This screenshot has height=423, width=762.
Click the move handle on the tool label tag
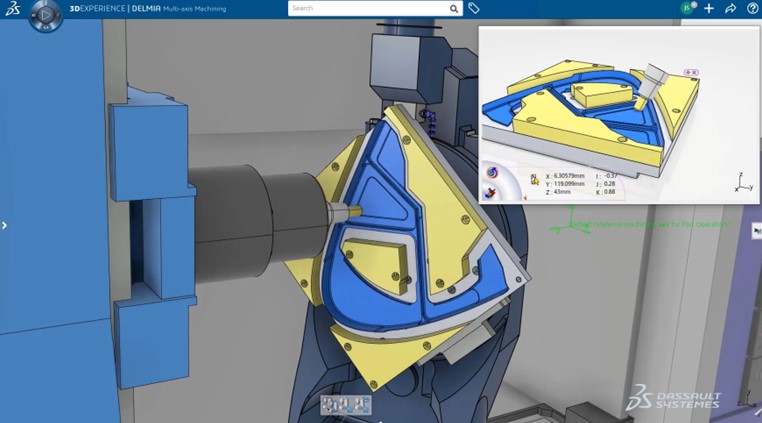688,72
